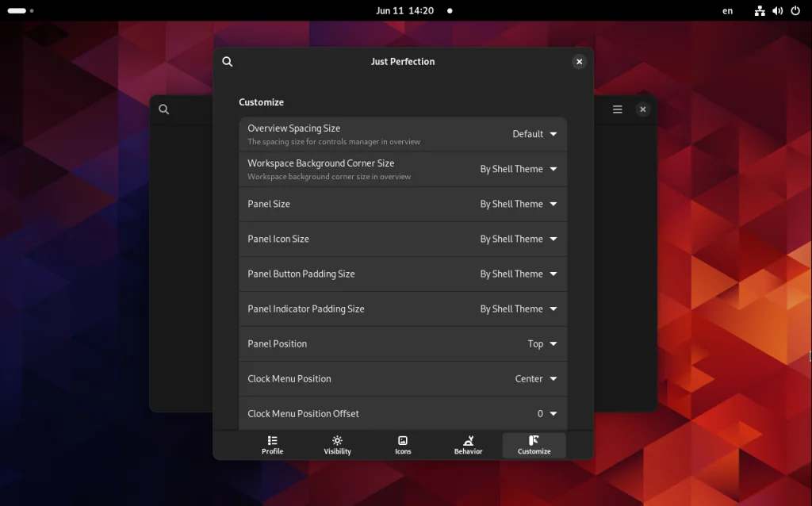Switch to the Profile tab
Screen dimensions: 812x506
tap(272, 445)
